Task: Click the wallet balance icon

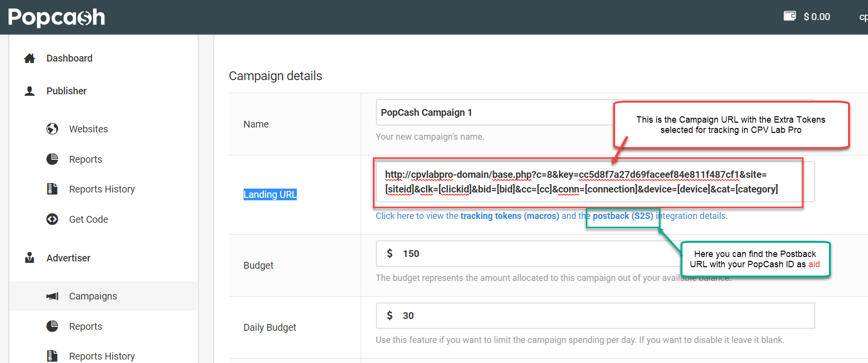Action: click(789, 16)
